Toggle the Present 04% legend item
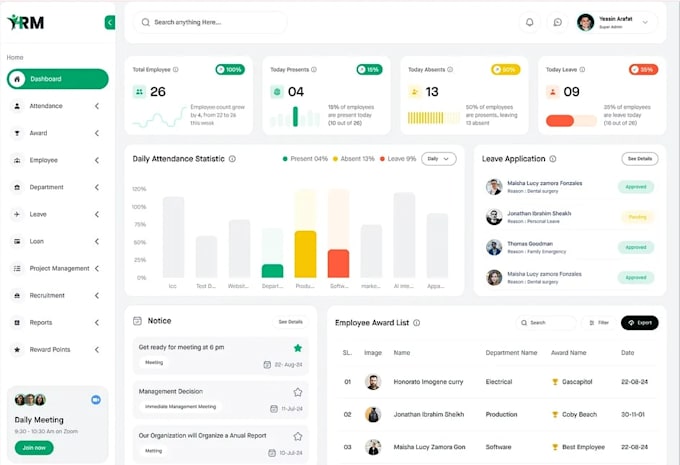 [x=305, y=159]
